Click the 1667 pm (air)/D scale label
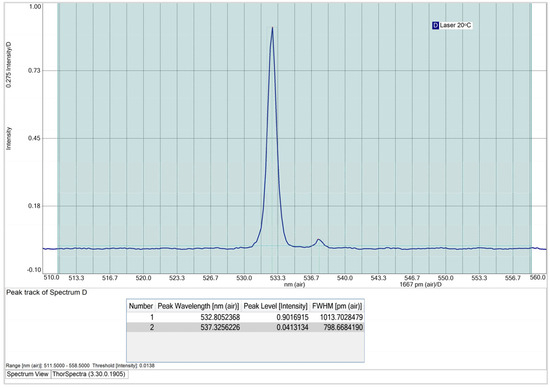The height and width of the screenshot is (388, 550). pyautogui.click(x=420, y=285)
